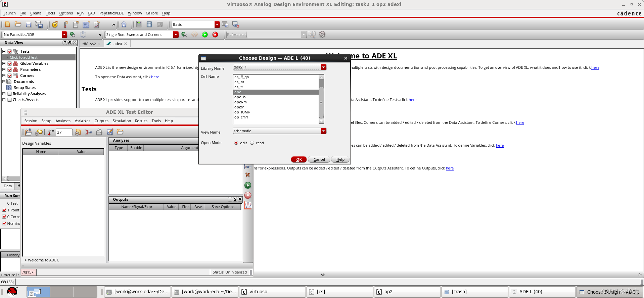Expand the Global Variables tree node
The image size is (644, 298).
point(4,63)
